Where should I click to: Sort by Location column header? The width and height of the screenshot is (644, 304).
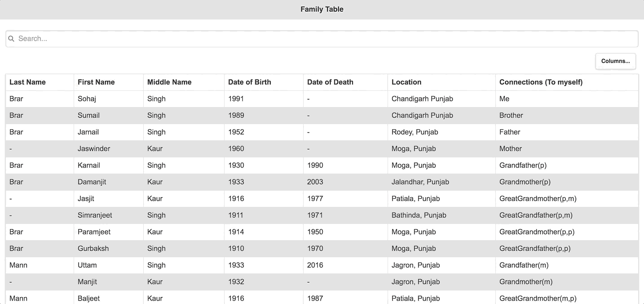coord(406,82)
